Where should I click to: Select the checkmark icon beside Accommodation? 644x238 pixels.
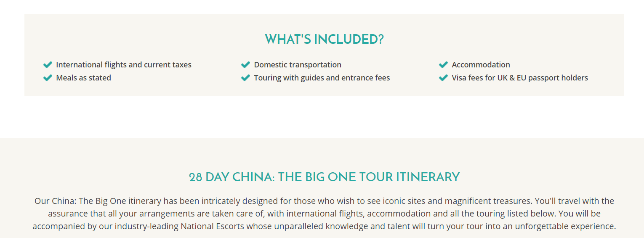(x=443, y=64)
